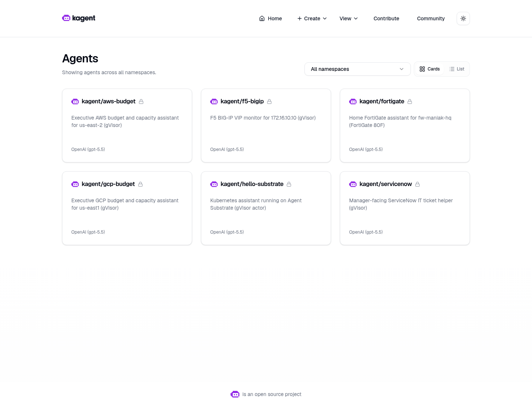Click the lock icon beside kagent/servicenow
The image size is (532, 406).
[417, 184]
